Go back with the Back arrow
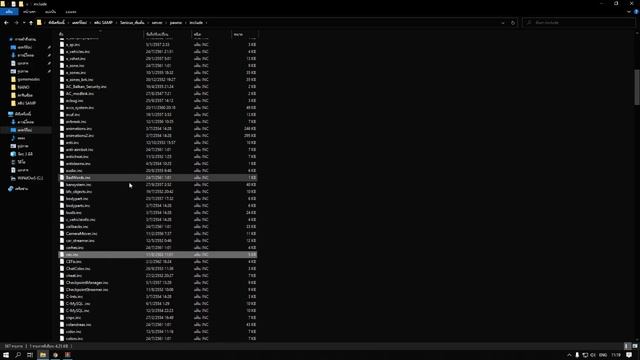The width and height of the screenshot is (640, 360). click(x=6, y=23)
